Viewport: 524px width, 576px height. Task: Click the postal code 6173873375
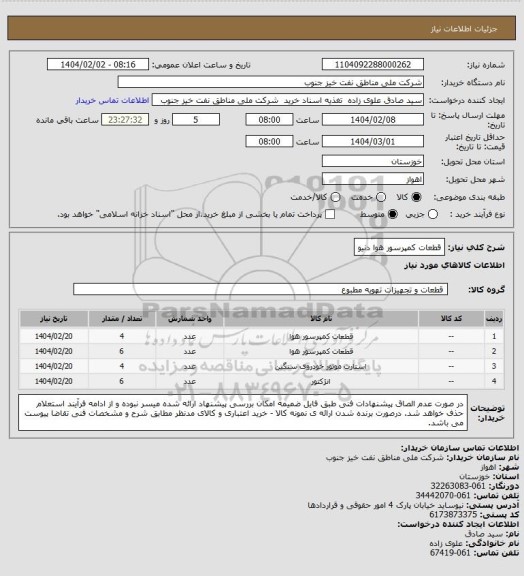(453, 515)
